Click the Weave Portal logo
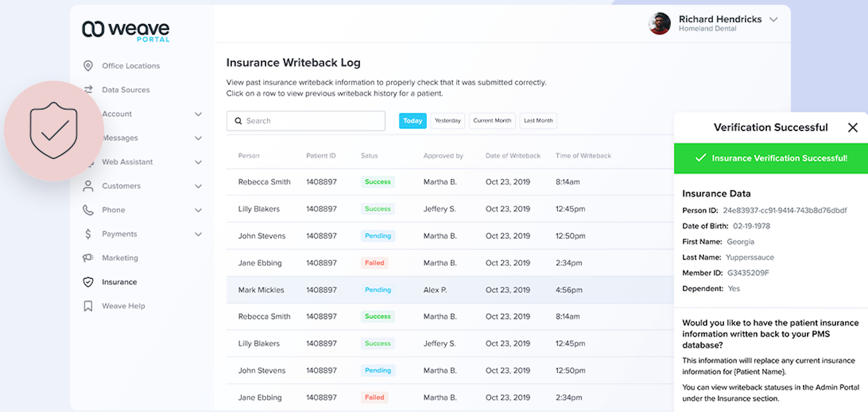The height and width of the screenshot is (412, 868). 126,31
